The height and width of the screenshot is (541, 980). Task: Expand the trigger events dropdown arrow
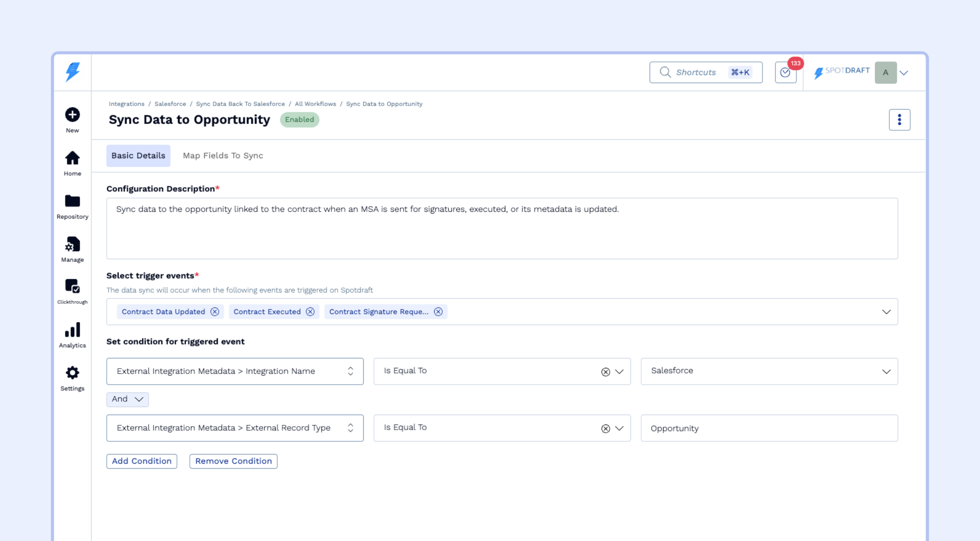pyautogui.click(x=886, y=312)
